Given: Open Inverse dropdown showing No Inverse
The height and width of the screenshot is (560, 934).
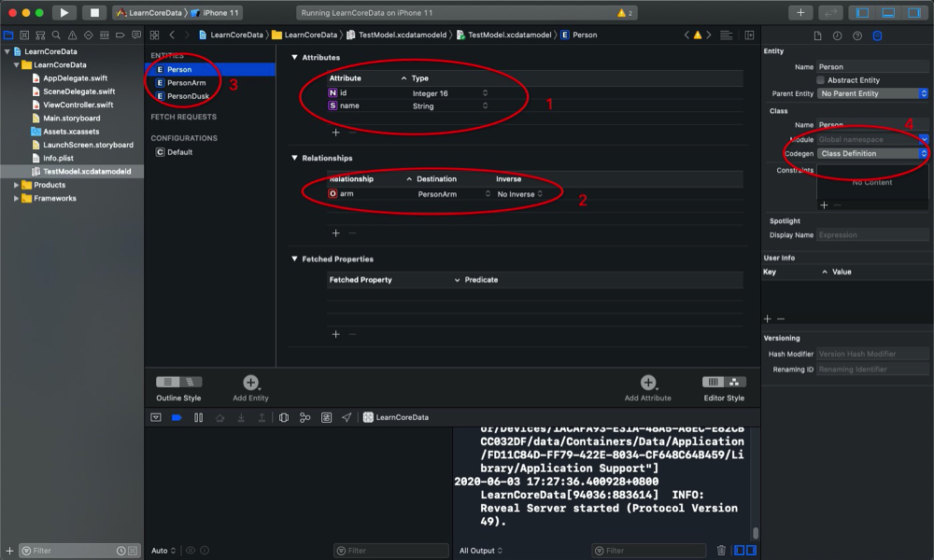Looking at the screenshot, I should [x=519, y=194].
